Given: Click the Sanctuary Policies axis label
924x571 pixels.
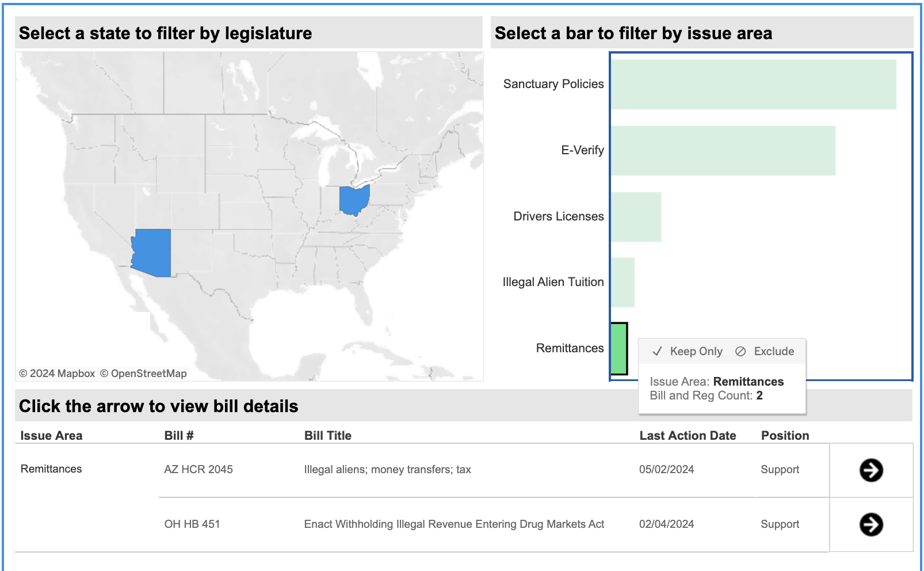Looking at the screenshot, I should [553, 84].
